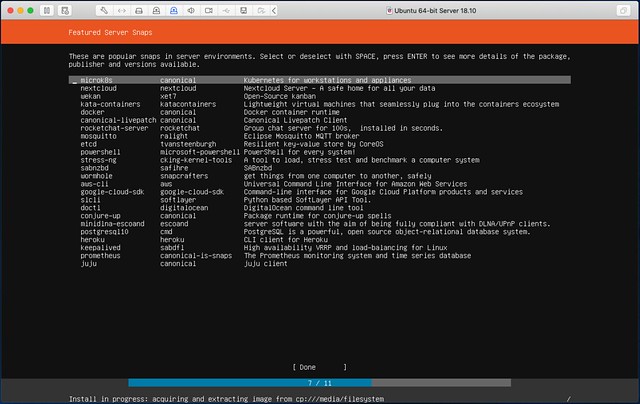The width and height of the screenshot is (640, 404).
Task: Click the window-mode icon at title bar right
Action: 623,11
